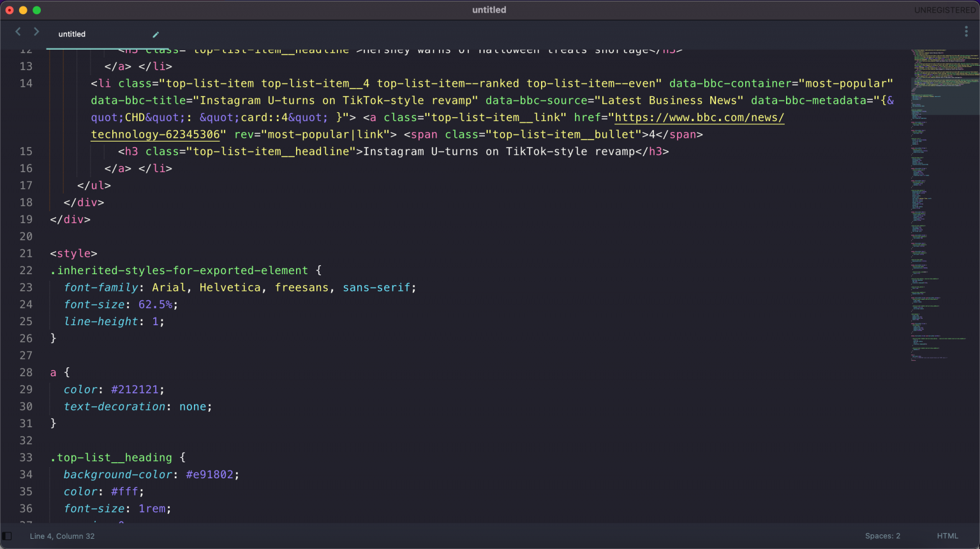Image resolution: width=980 pixels, height=549 pixels.
Task: Open the HTML syntax selector
Action: pyautogui.click(x=947, y=536)
